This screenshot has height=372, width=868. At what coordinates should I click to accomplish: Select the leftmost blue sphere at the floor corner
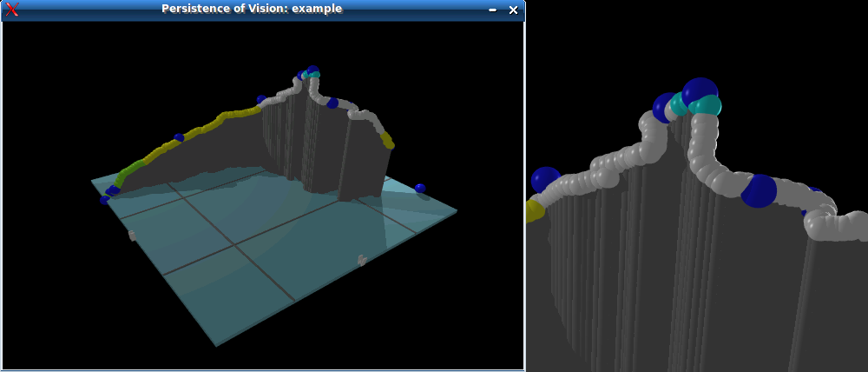[x=105, y=200]
